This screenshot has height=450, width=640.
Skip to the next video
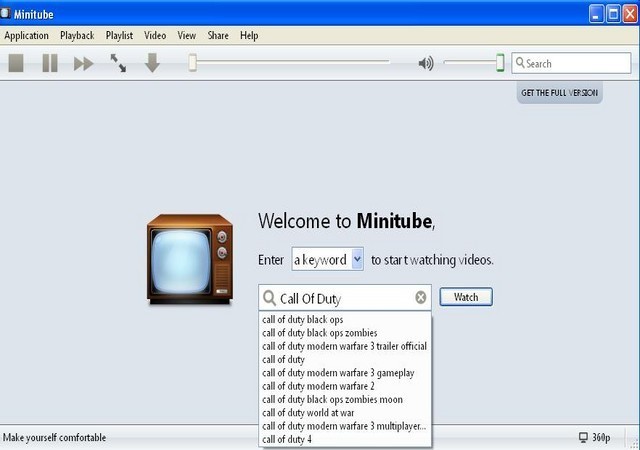(x=83, y=64)
